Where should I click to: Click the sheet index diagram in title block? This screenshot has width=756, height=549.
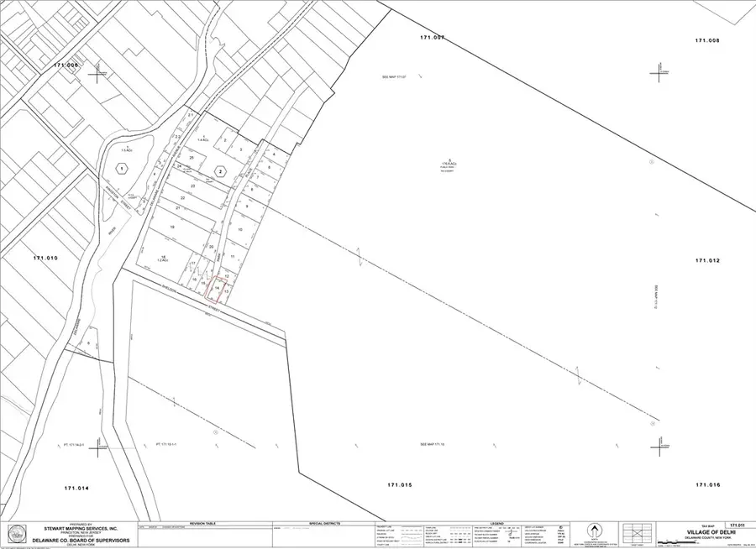tap(637, 534)
